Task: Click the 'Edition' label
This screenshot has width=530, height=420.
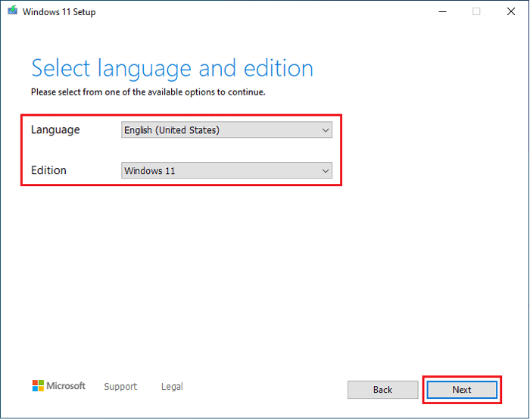Action: [x=48, y=170]
